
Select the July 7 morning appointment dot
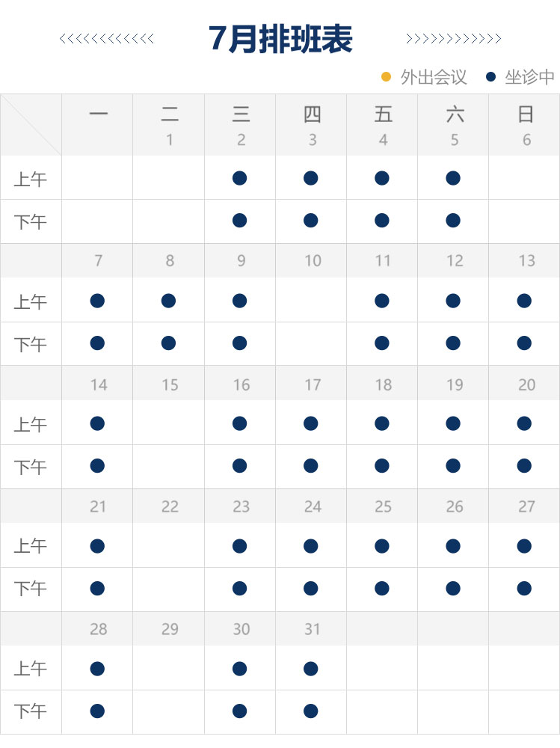97,301
